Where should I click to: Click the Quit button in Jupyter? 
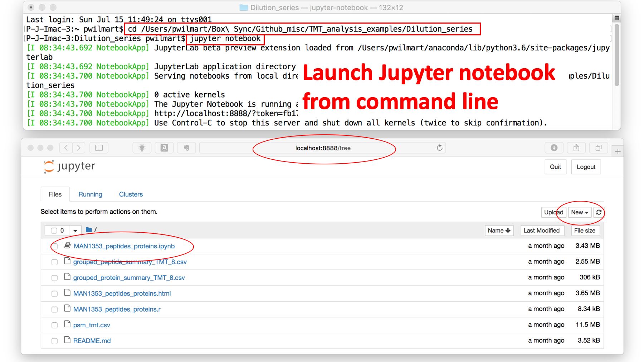[x=555, y=167]
